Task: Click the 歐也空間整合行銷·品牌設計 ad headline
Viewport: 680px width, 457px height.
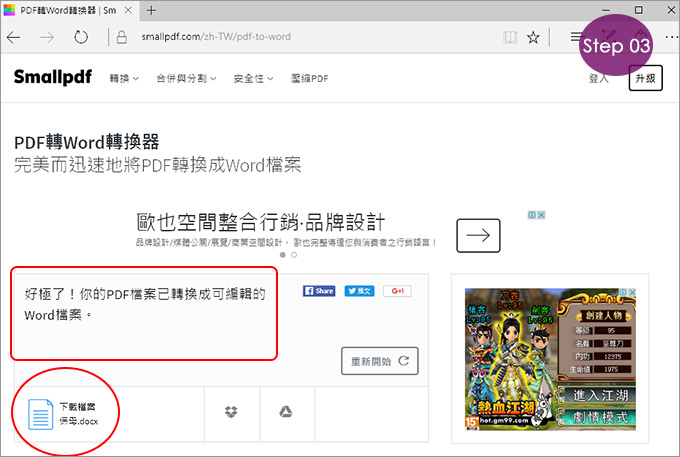Action: (x=261, y=222)
